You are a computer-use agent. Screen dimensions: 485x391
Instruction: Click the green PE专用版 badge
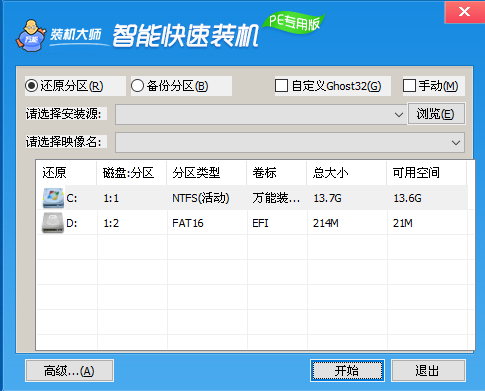click(293, 23)
